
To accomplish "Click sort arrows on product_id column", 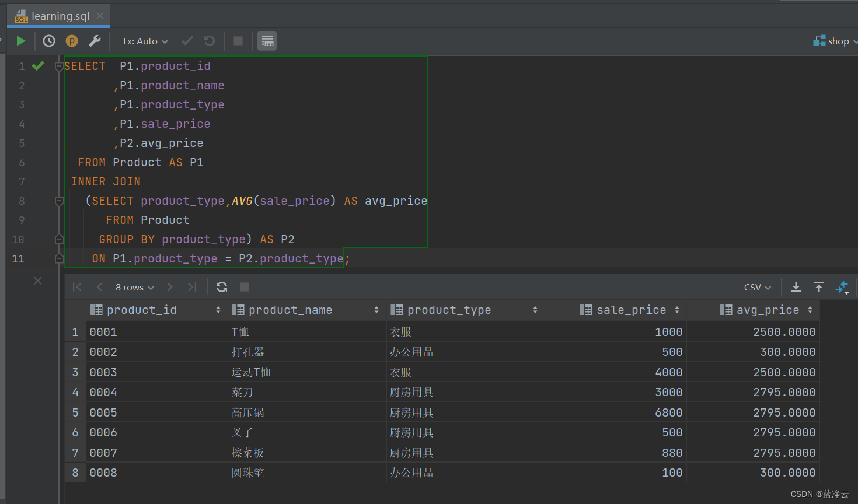I will tap(218, 310).
